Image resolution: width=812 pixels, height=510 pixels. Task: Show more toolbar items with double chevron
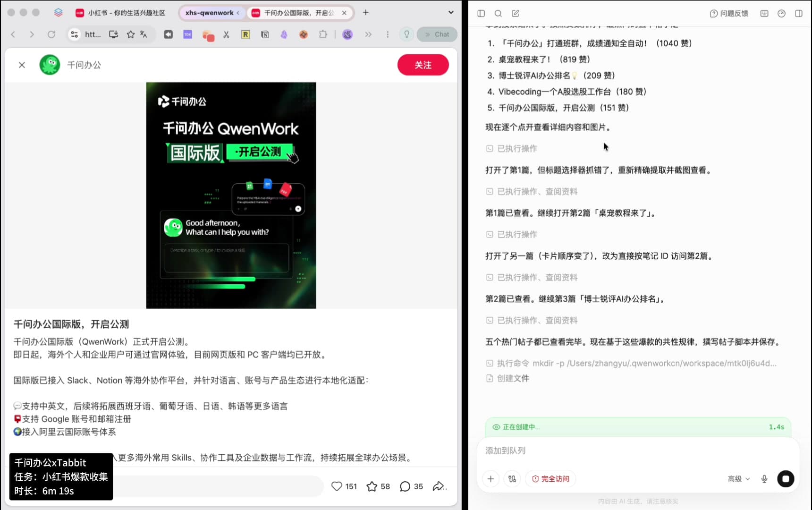pos(368,34)
